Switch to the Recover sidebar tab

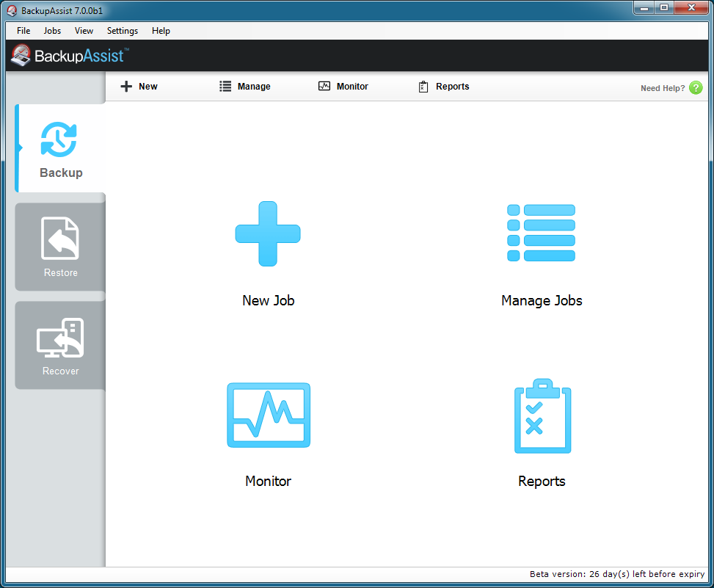click(x=61, y=345)
